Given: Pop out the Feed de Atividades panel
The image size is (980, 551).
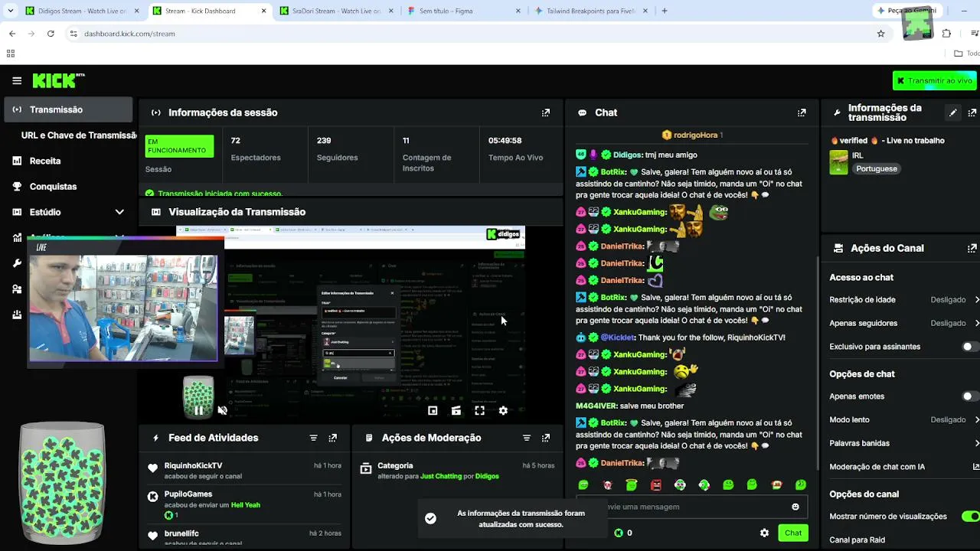Looking at the screenshot, I should click(332, 438).
